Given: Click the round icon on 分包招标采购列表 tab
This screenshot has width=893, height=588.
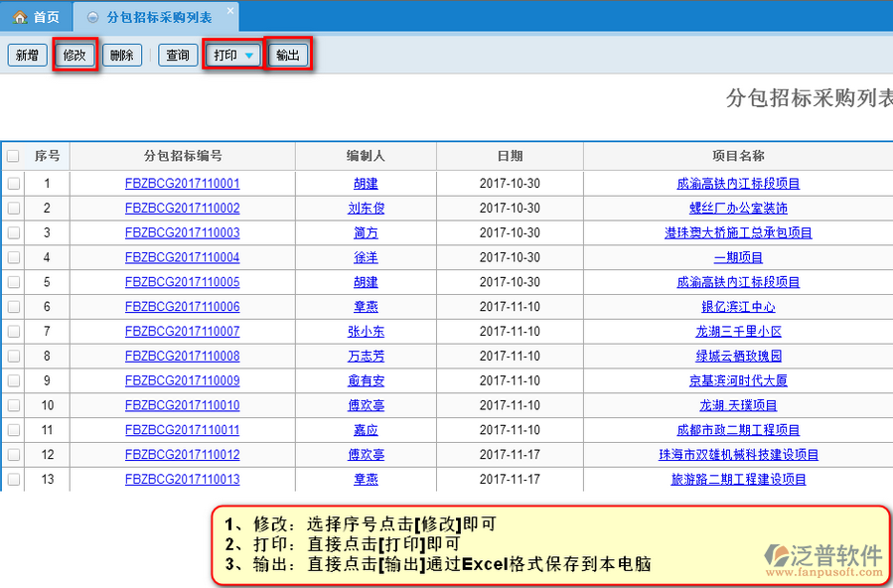Looking at the screenshot, I should [93, 17].
